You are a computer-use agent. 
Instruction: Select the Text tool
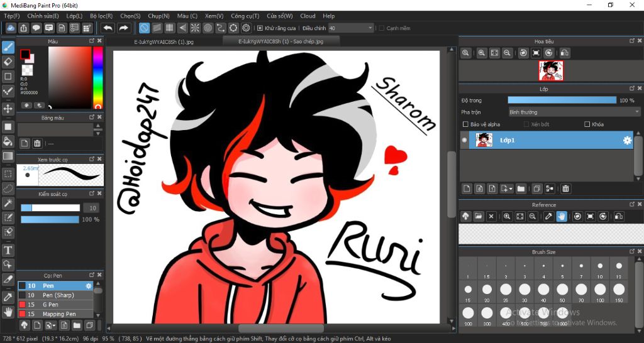pos(8,249)
